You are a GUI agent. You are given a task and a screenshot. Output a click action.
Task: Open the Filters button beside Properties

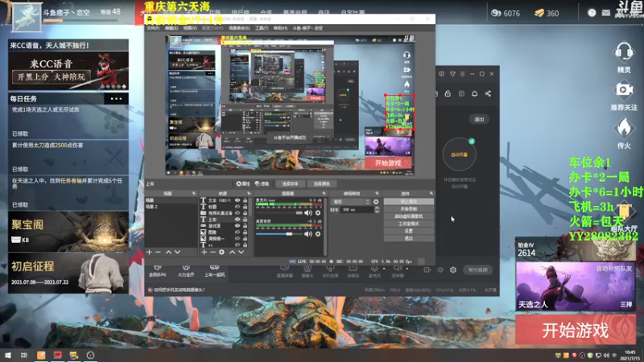point(262,184)
